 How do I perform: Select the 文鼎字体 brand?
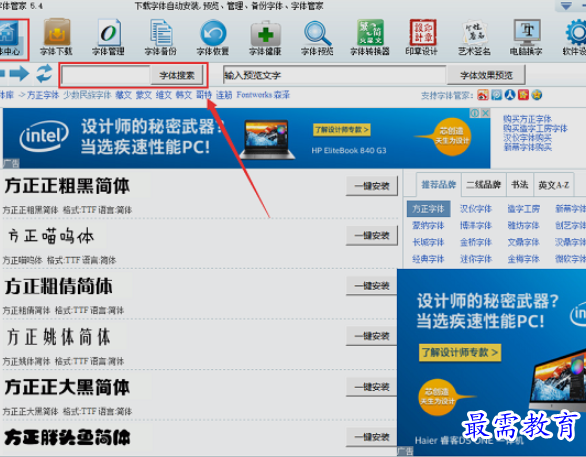click(524, 242)
